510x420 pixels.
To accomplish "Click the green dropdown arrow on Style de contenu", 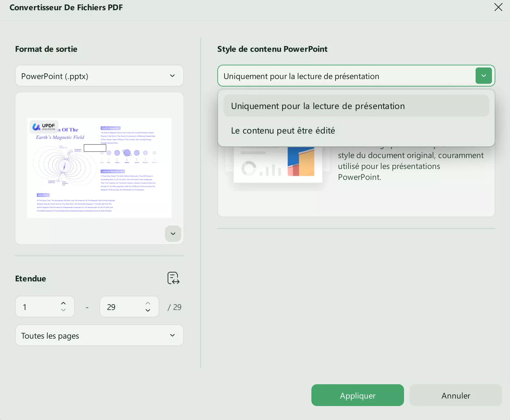I will [483, 76].
